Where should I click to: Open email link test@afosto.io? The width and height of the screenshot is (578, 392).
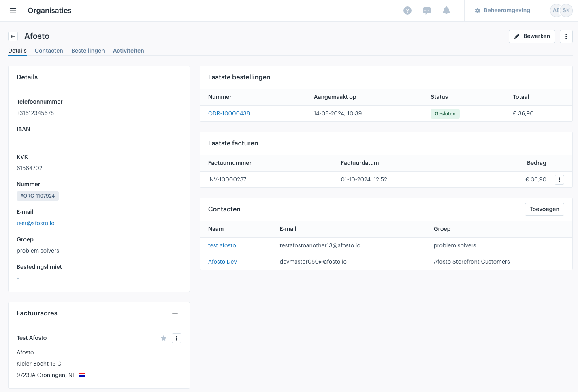click(36, 224)
